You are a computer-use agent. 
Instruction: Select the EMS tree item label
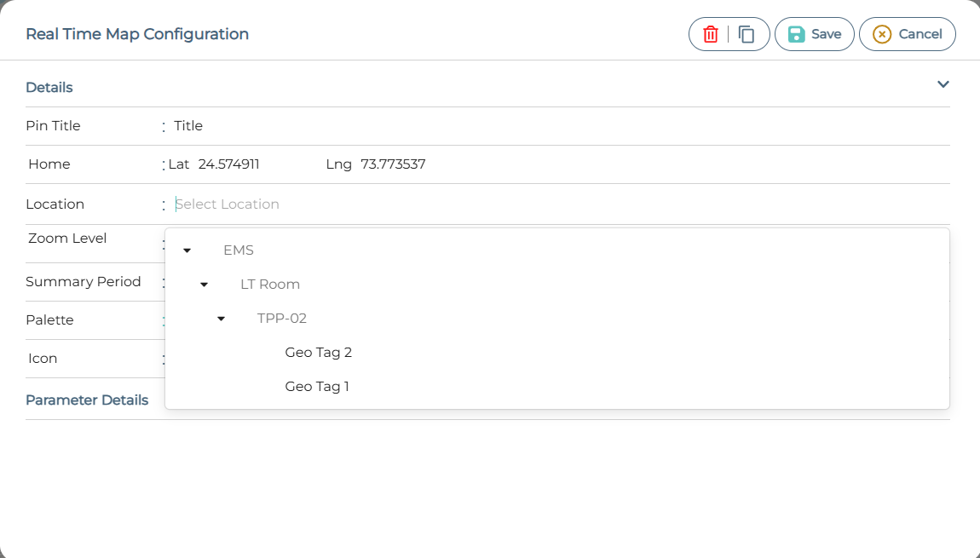[239, 250]
